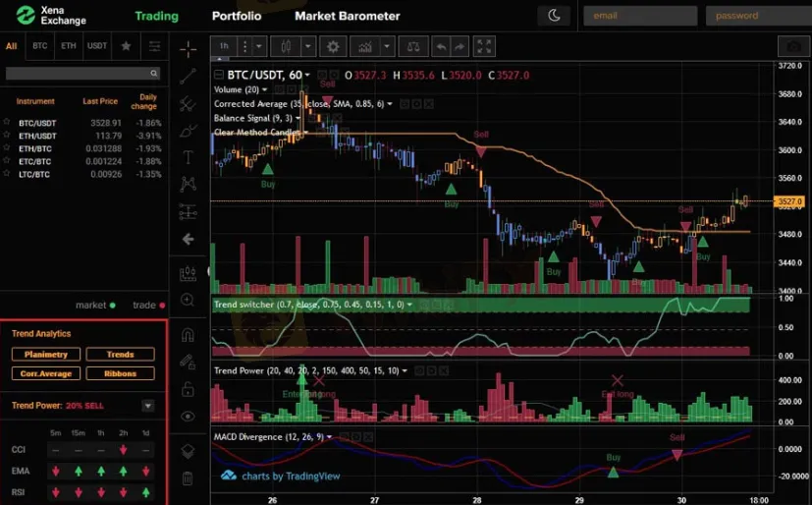Click the Trends button
Image resolution: width=812 pixels, height=505 pixels.
pyautogui.click(x=120, y=355)
